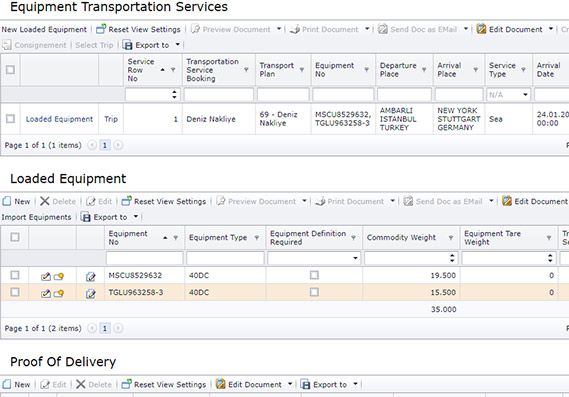Click commodity weight 19.500 cell
Viewport: 569px width, 397px height.
point(411,275)
